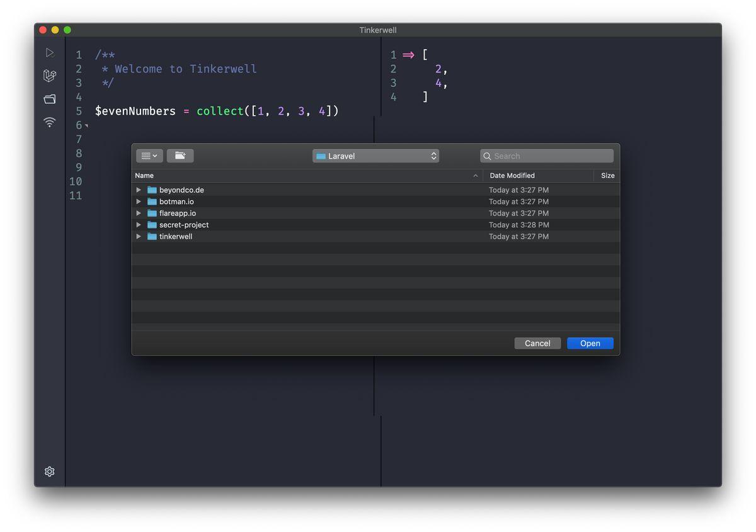This screenshot has height=532, width=756.
Task: Click the beyondco.de date modified cell
Action: pyautogui.click(x=518, y=190)
